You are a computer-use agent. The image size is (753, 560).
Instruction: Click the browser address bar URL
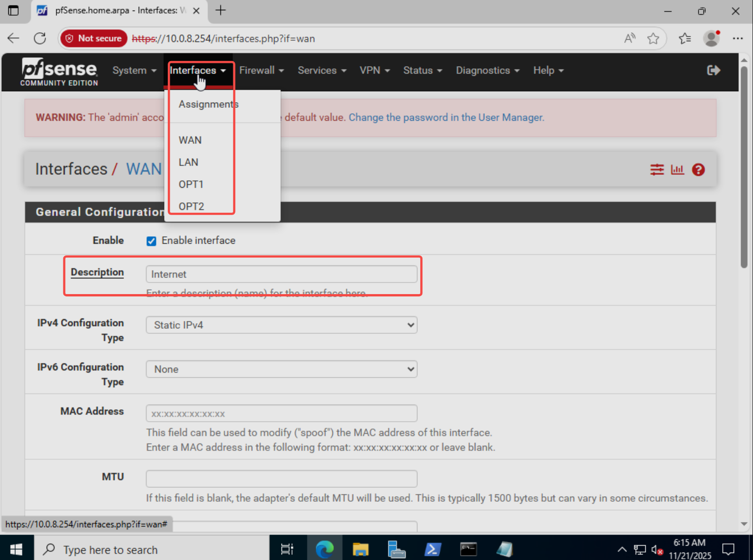(x=223, y=38)
